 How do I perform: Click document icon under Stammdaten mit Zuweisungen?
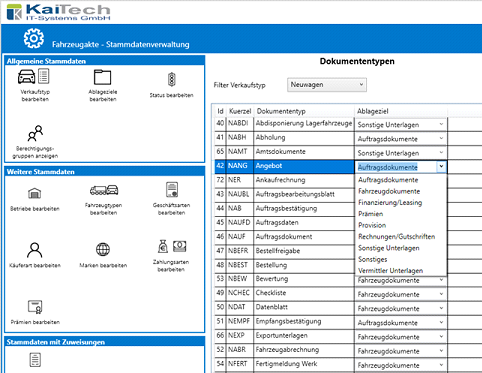pyautogui.click(x=35, y=360)
